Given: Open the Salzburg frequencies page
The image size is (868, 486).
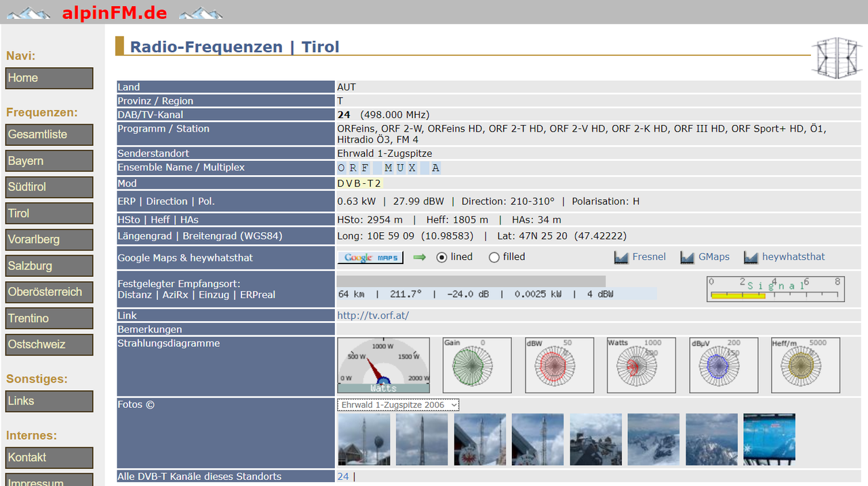Looking at the screenshot, I should 50,266.
